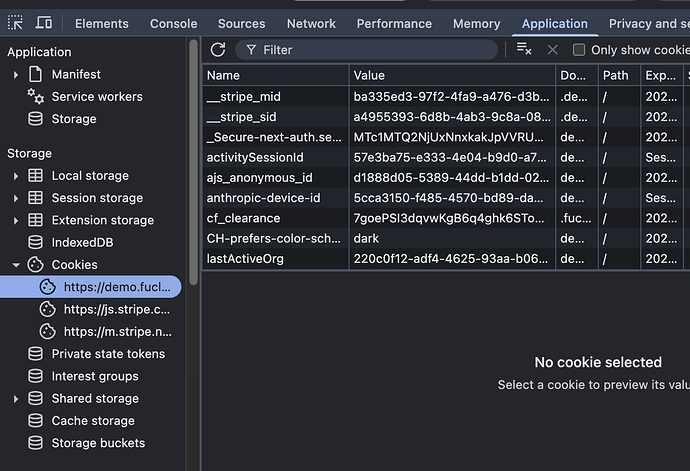This screenshot has width=690, height=471.
Task: Select the activitySessionId cookie row
Action: coord(446,157)
